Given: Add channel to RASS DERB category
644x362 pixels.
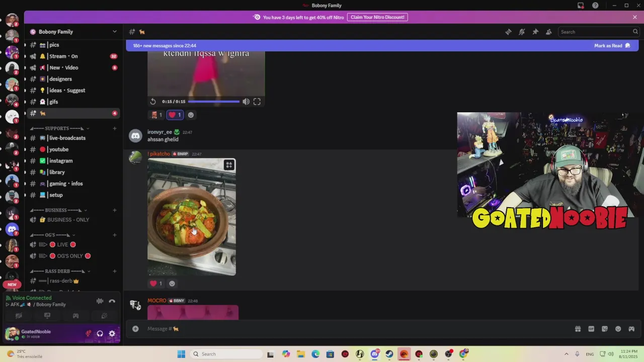Looking at the screenshot, I should [x=115, y=271].
